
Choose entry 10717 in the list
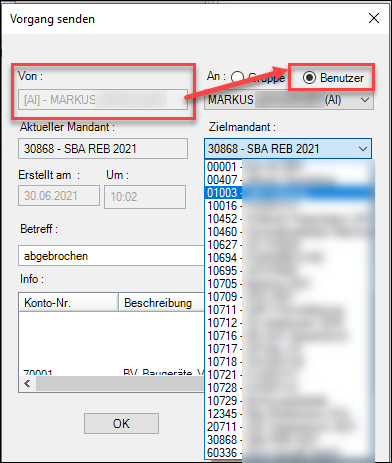pos(289,349)
